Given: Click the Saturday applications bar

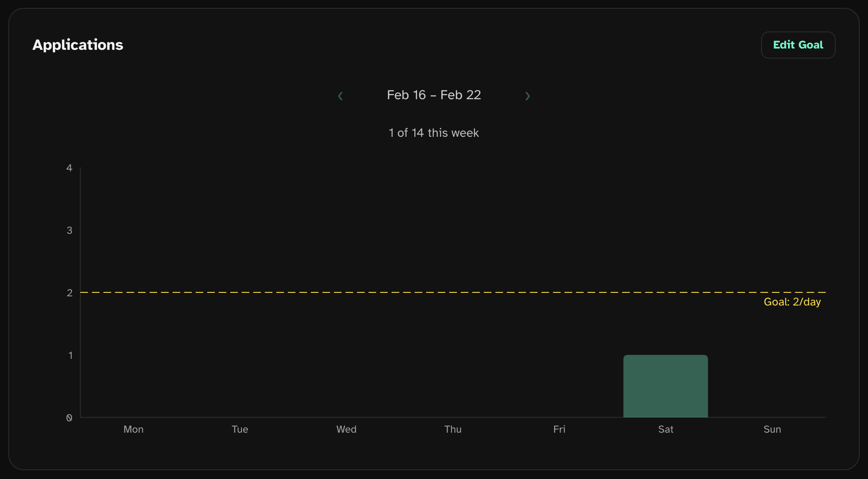Looking at the screenshot, I should [x=665, y=386].
